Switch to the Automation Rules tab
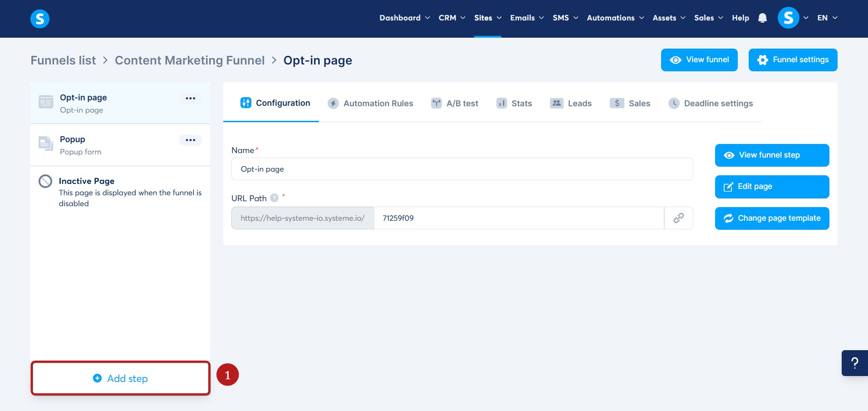 click(370, 103)
